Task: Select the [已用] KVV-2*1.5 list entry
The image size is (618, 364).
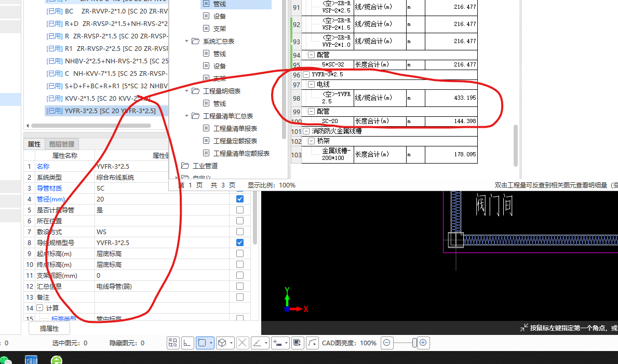Action: click(106, 99)
